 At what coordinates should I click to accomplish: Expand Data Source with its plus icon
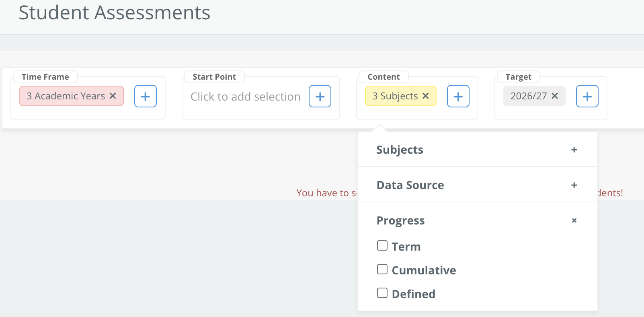coord(574,185)
